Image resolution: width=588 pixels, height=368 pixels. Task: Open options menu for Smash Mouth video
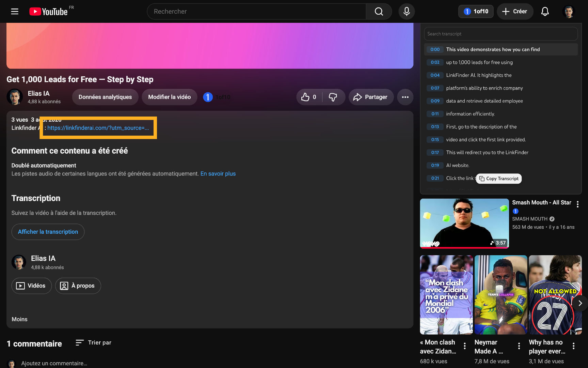pyautogui.click(x=577, y=204)
